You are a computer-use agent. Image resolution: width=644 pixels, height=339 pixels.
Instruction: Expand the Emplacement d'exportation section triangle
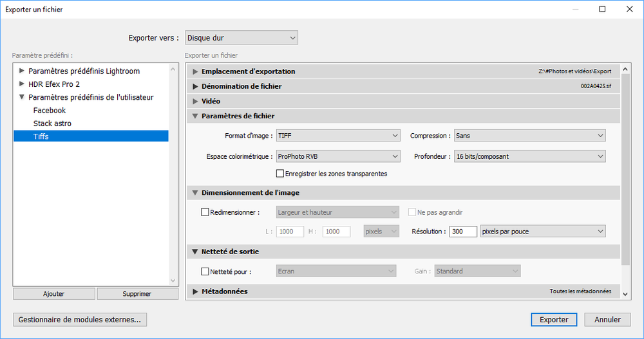point(196,71)
